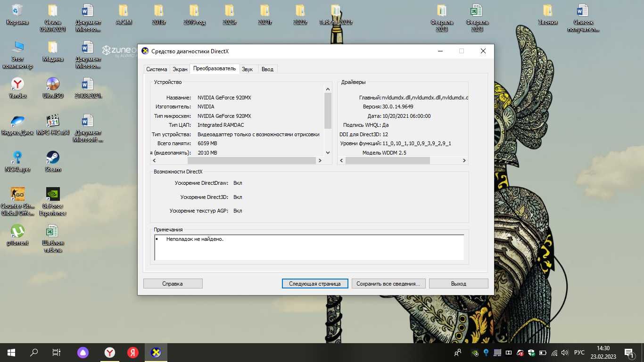The width and height of the screenshot is (644, 362).
Task: Open Wi-Fi network tray icon
Action: coord(554,353)
